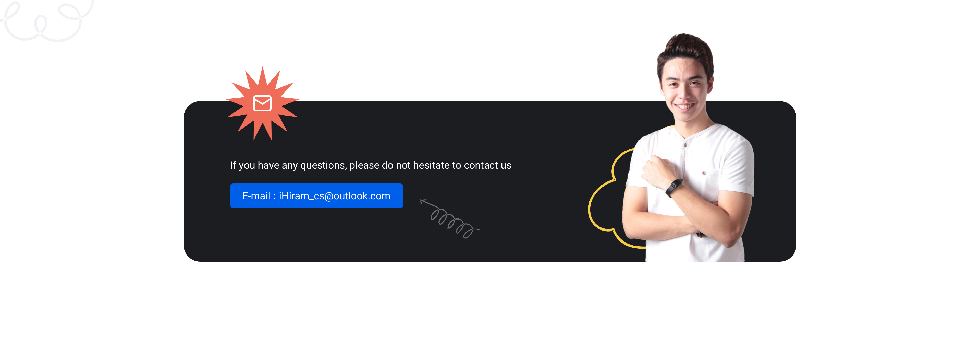The image size is (980, 345).
Task: Click the small logo on the shirt pocket
Action: 704,173
